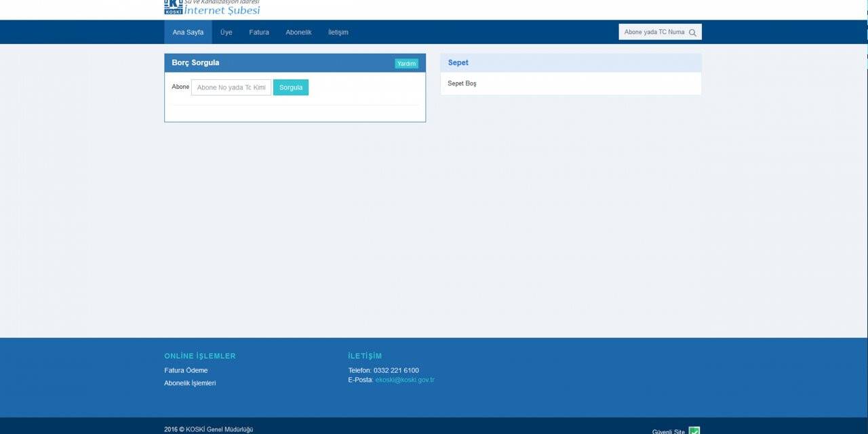Viewport: 868px width, 434px height.
Task: Open the Fatura menu
Action: [x=258, y=33]
